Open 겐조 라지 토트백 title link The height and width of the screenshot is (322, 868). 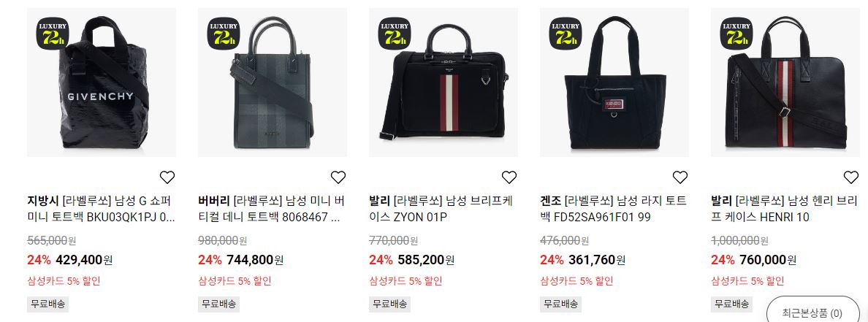pos(613,209)
